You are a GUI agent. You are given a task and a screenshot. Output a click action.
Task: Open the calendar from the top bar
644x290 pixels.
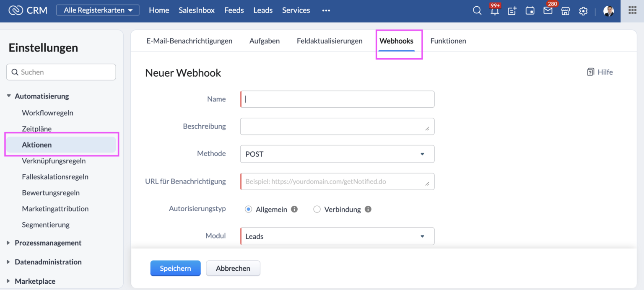[530, 11]
